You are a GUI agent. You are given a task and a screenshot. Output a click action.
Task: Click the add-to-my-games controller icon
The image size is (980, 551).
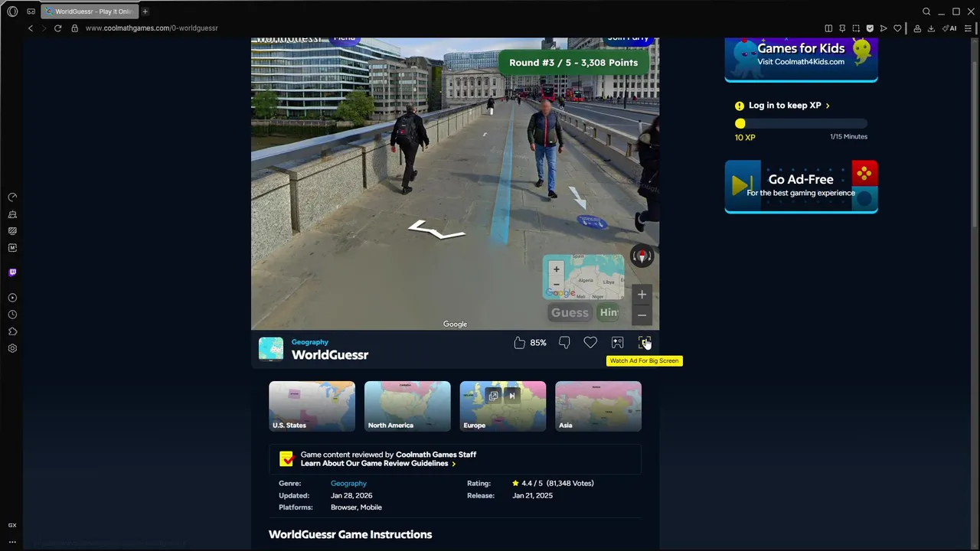coord(617,343)
